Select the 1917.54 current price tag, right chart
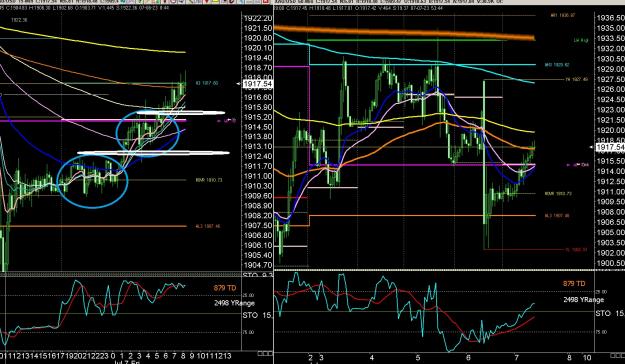Screen dimensions: 625x364 pyautogui.click(x=610, y=148)
